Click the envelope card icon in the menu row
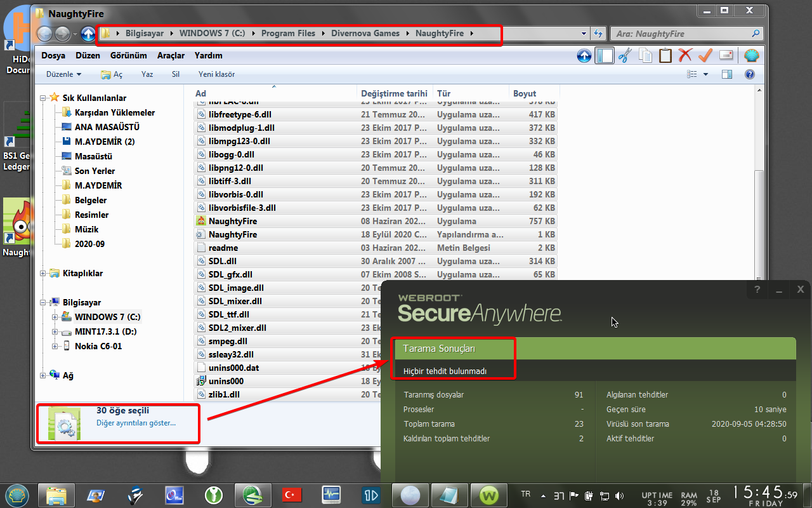Screen dimensions: 812x508 coord(726,56)
